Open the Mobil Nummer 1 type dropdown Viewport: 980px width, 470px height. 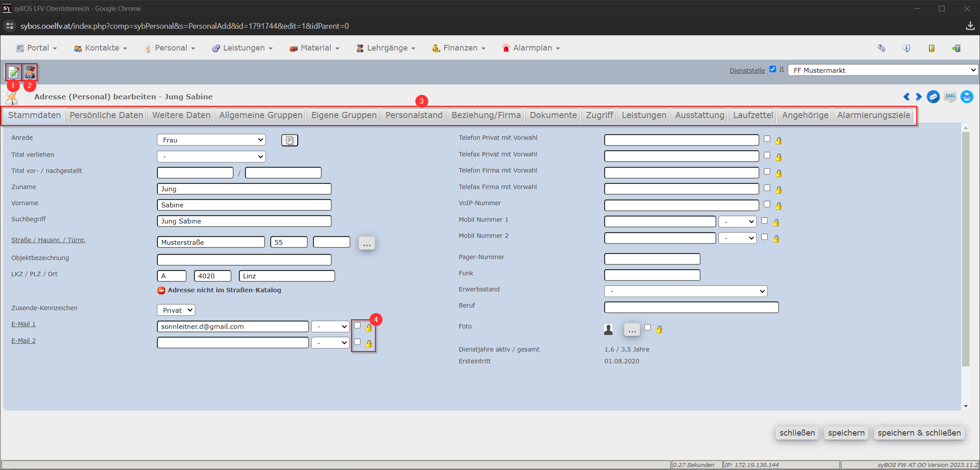[x=738, y=222]
